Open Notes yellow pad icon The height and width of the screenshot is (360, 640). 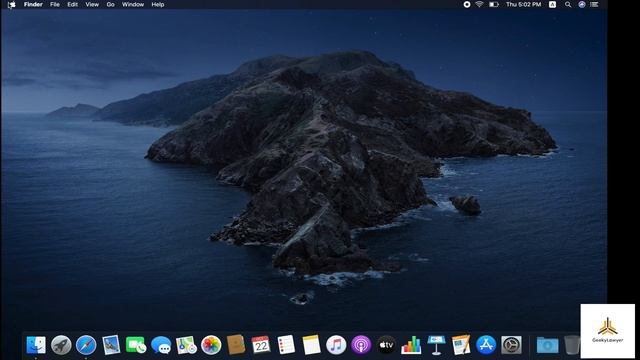(x=311, y=345)
